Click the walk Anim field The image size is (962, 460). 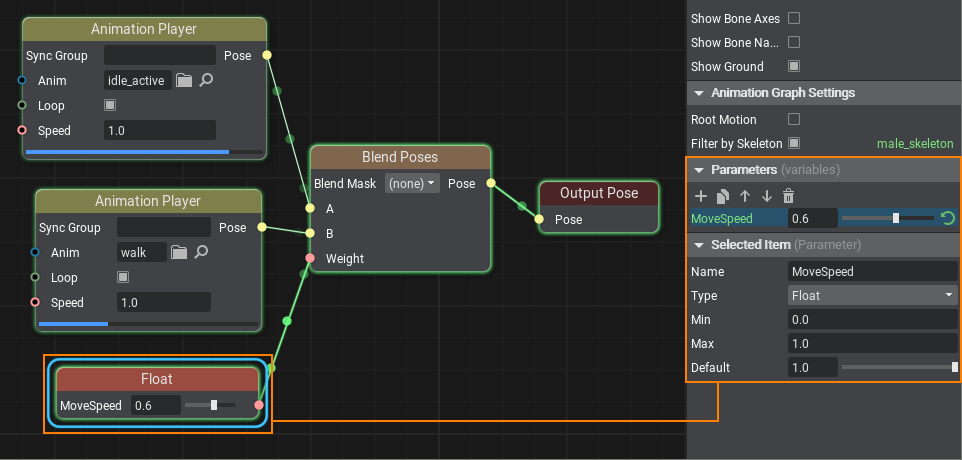click(x=142, y=252)
